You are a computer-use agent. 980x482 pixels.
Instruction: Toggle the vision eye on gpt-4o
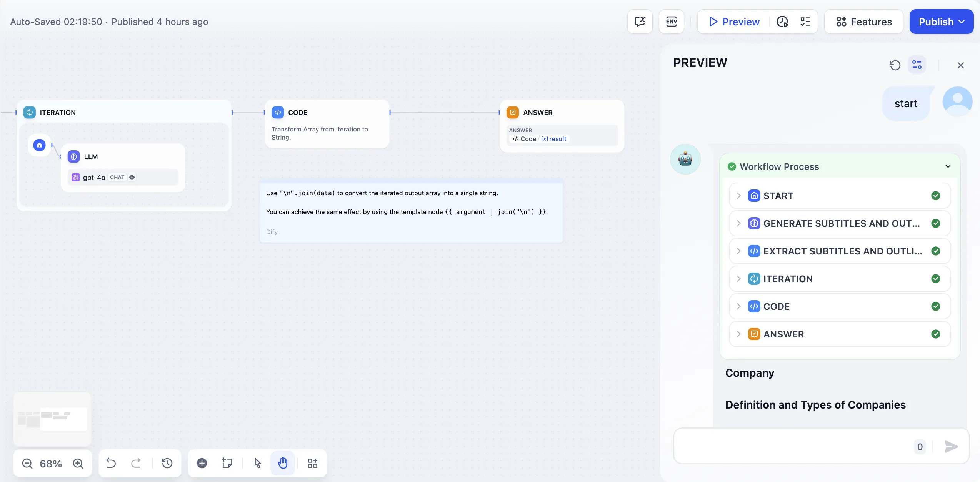point(132,177)
